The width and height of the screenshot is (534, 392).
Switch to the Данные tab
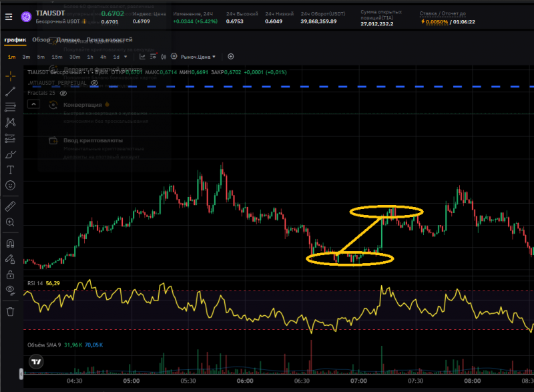[68, 40]
